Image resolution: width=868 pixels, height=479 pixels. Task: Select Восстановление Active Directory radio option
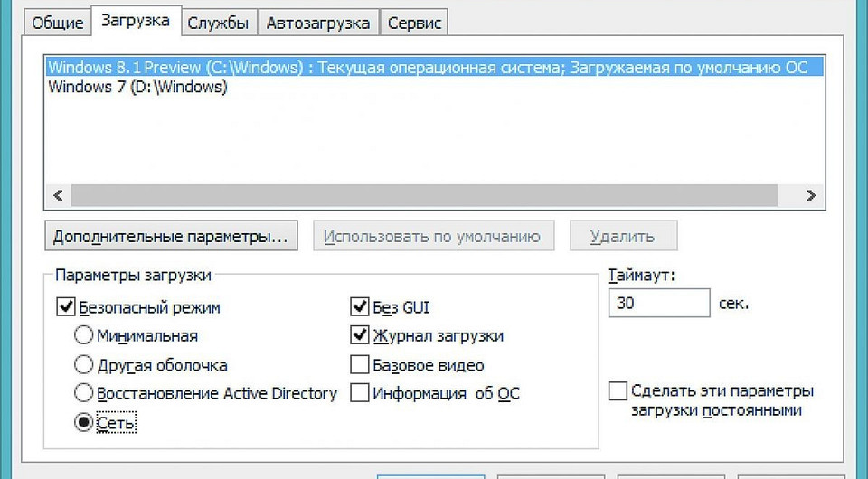pos(83,393)
